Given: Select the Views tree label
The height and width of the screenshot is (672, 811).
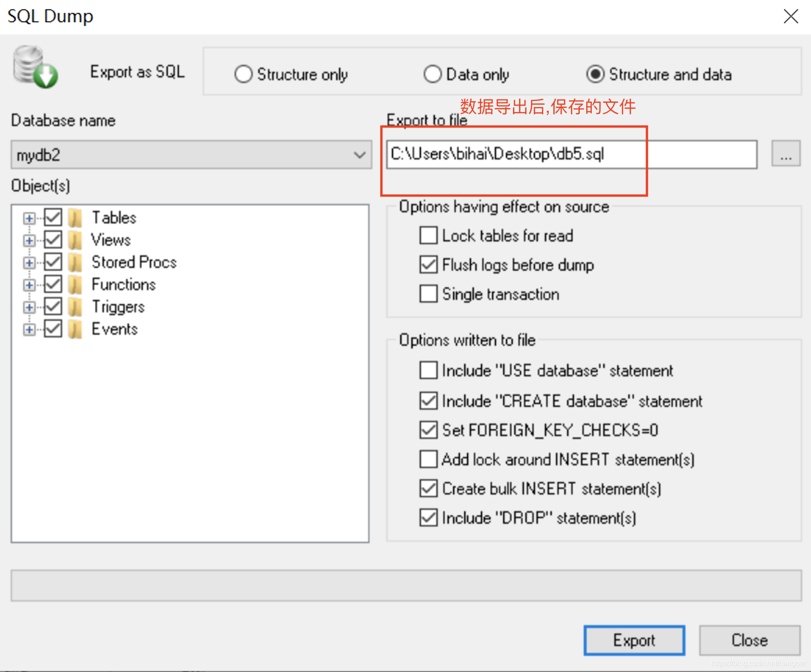Looking at the screenshot, I should (x=111, y=240).
